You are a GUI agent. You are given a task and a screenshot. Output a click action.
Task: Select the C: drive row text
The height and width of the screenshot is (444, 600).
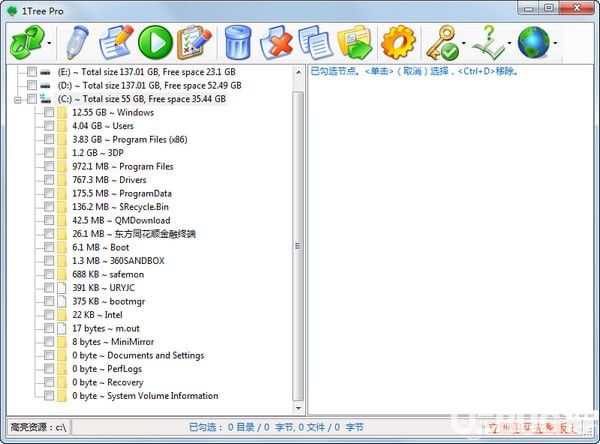coord(142,99)
